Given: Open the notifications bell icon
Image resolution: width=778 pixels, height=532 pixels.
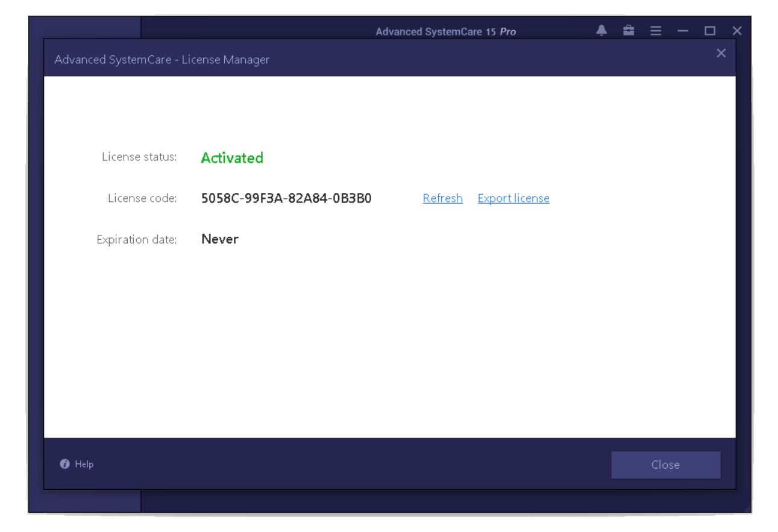Looking at the screenshot, I should tap(601, 31).
